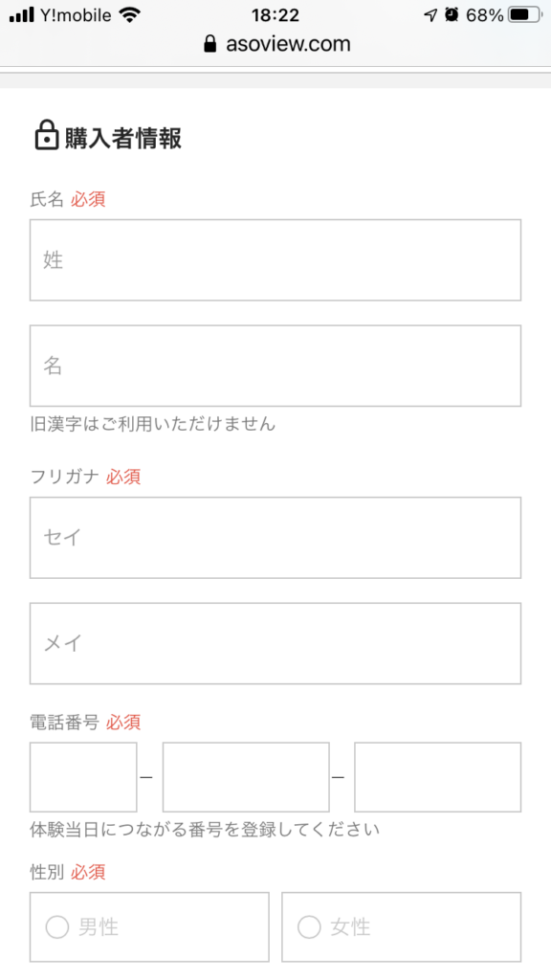Tap the last phone number box
551x980 pixels.
pos(437,777)
